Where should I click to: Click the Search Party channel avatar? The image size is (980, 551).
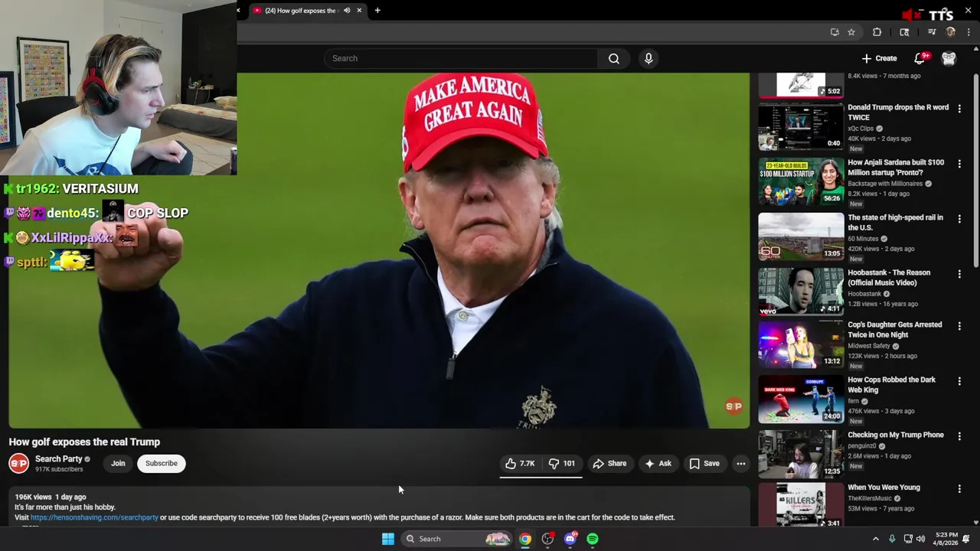[19, 463]
